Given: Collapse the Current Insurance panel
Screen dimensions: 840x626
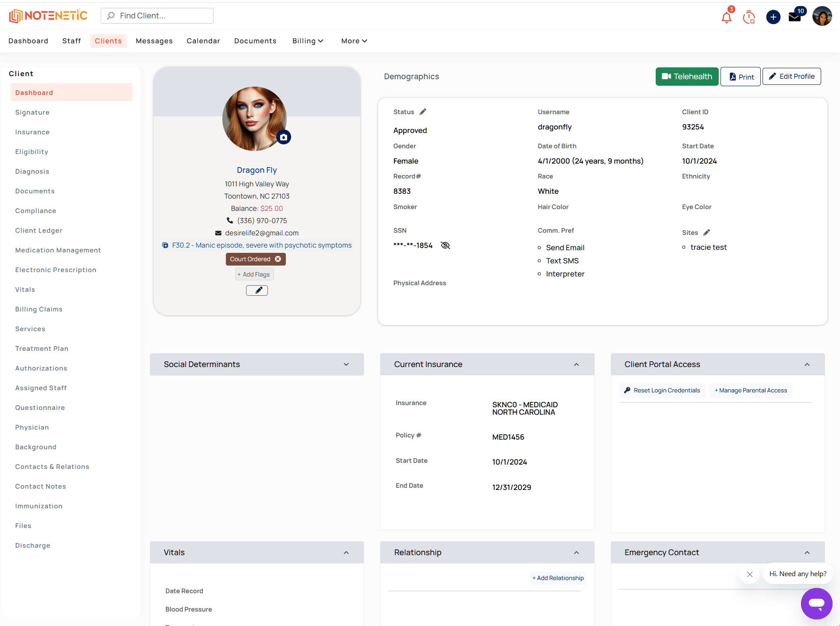Looking at the screenshot, I should pos(576,364).
